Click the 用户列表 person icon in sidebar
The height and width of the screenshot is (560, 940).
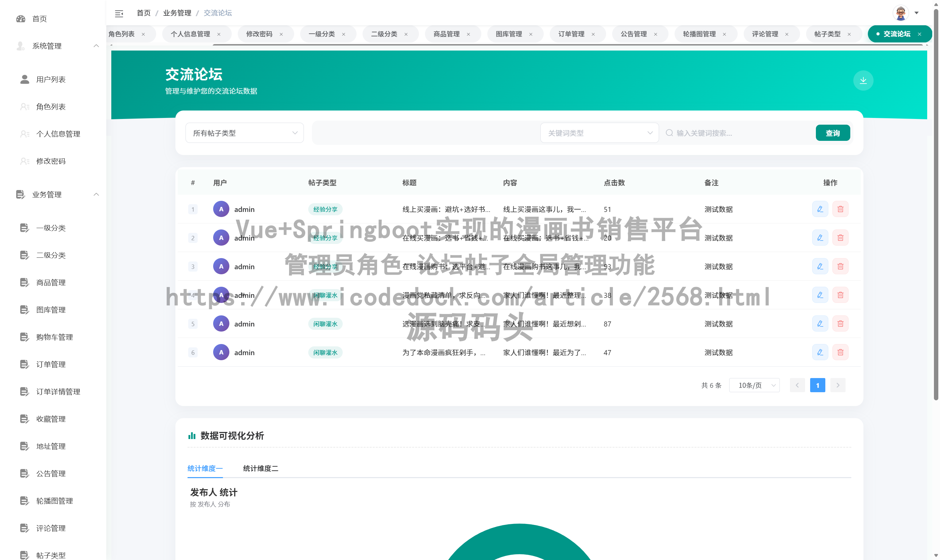pos(24,79)
